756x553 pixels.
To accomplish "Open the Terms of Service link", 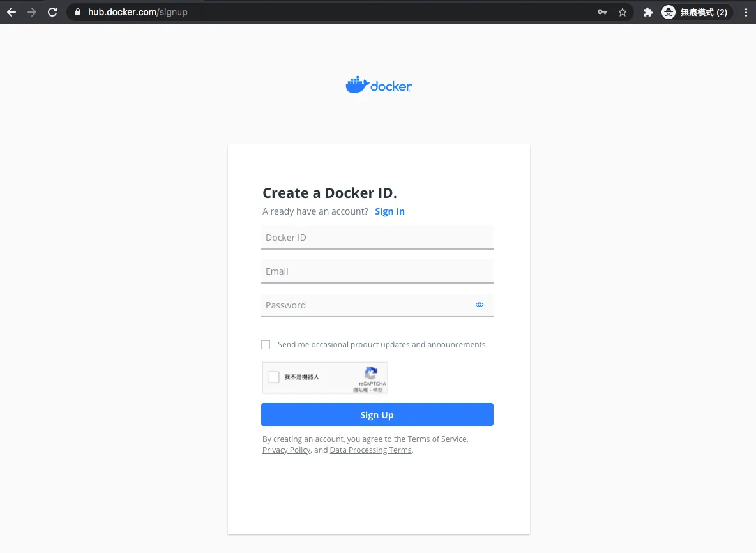I will 437,439.
